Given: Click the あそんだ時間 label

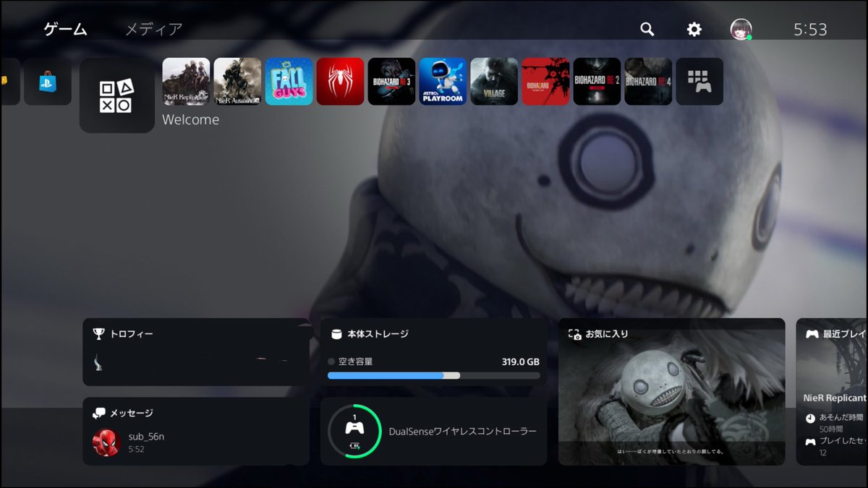Looking at the screenshot, I should (841, 418).
